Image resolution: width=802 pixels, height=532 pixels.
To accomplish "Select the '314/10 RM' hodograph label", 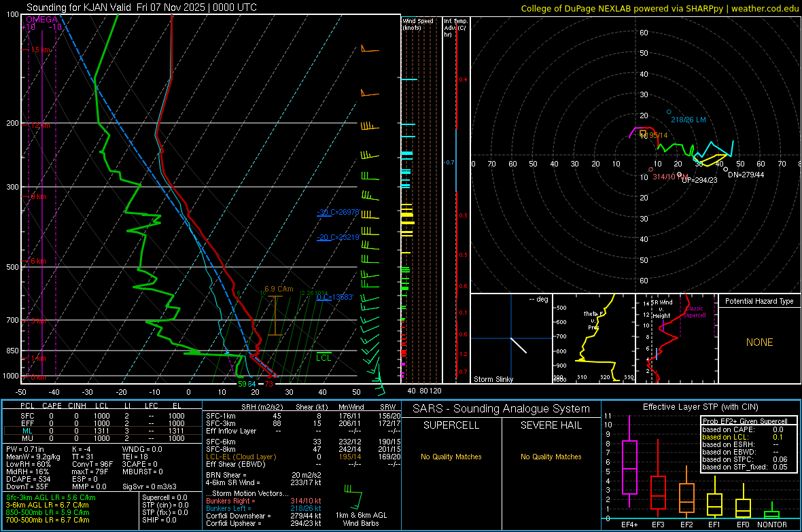I will click(671, 177).
